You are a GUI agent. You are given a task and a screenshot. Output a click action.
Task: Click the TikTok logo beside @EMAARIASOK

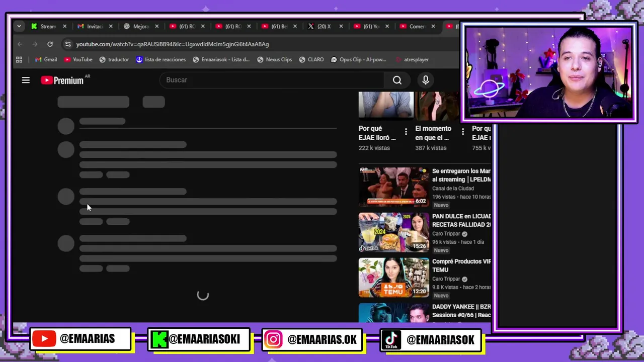pos(391,339)
